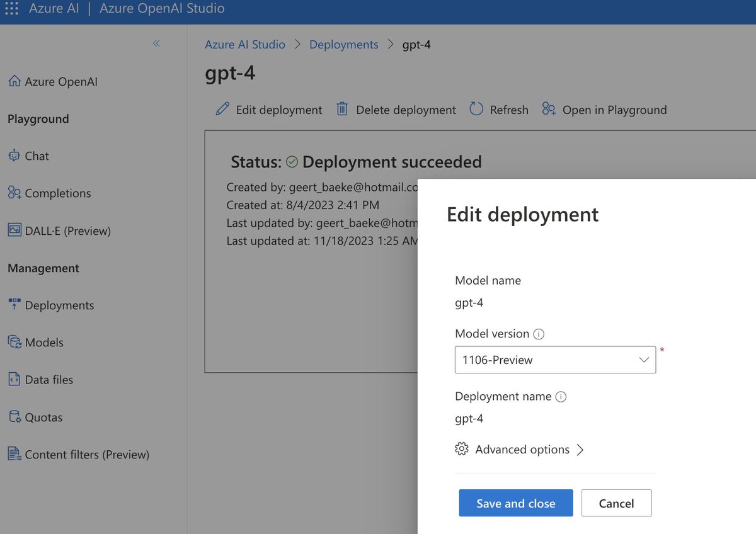
Task: Open the Completions playground icon
Action: coord(14,193)
